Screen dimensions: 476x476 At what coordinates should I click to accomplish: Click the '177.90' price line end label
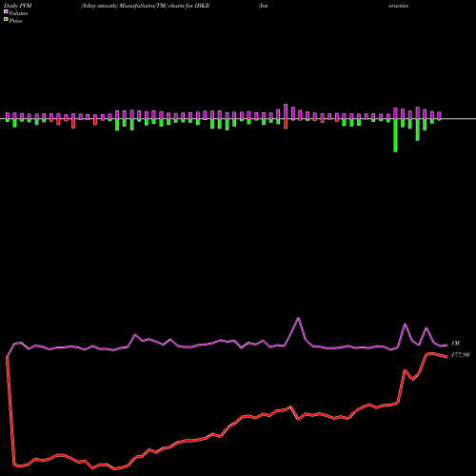pos(460,355)
